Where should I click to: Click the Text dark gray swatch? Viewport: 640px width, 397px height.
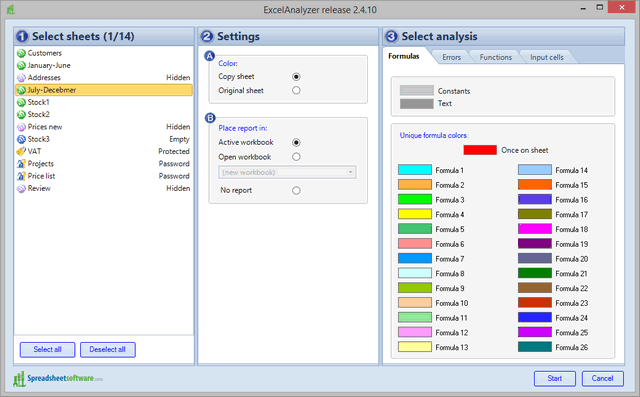416,104
